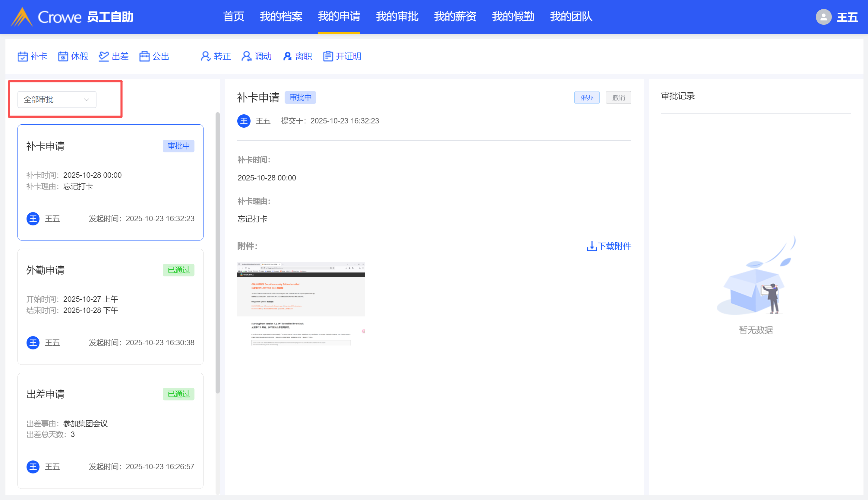Screen dimensions: 868x500
Task: Click the 公出 briefcase icon
Action: point(144,56)
